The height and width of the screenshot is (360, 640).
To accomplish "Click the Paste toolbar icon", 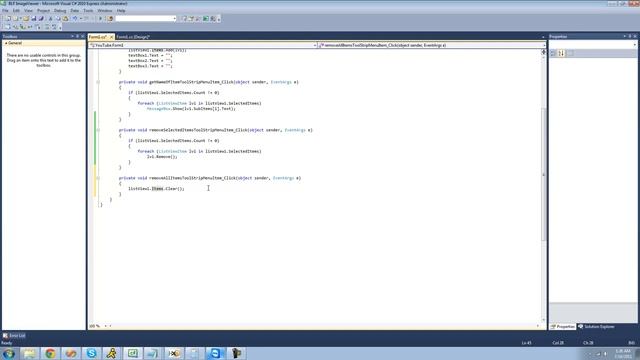I will click(x=65, y=18).
